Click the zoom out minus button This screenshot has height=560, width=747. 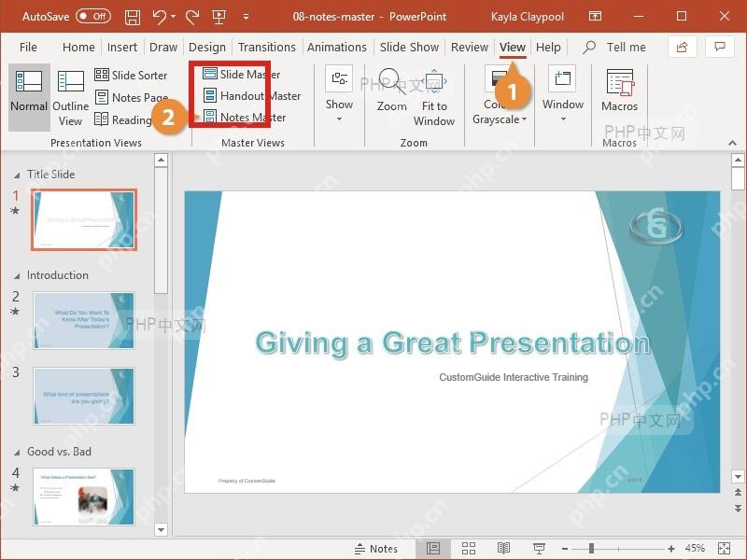coord(565,549)
